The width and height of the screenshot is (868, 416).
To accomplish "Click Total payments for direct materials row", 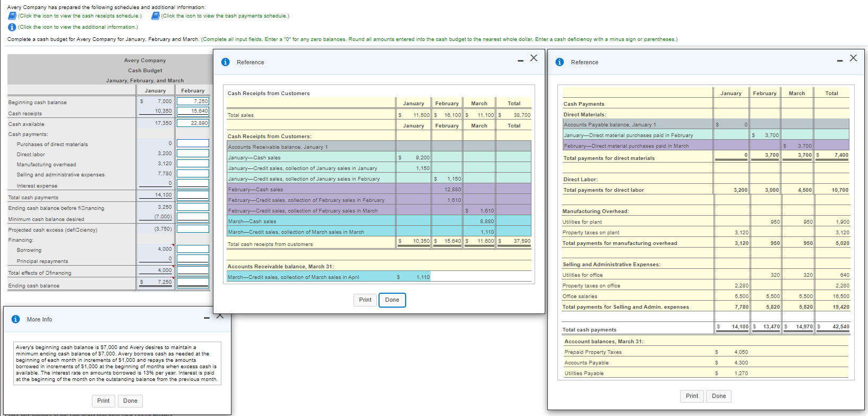I will [706, 157].
